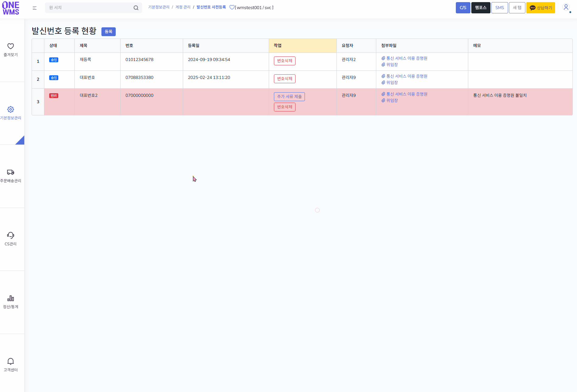Delete number 01012345678 with 번호삭제
Viewport: 577px width, 392px height.
[285, 61]
